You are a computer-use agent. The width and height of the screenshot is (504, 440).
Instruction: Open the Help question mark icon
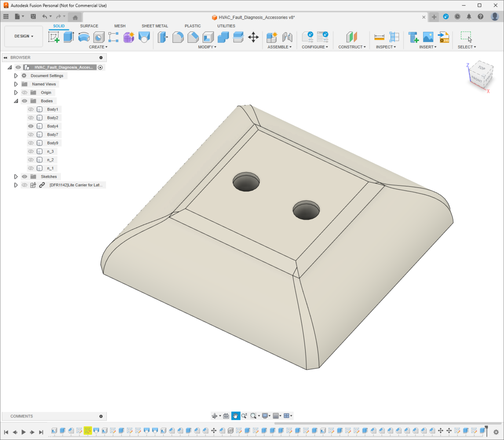[x=481, y=17]
